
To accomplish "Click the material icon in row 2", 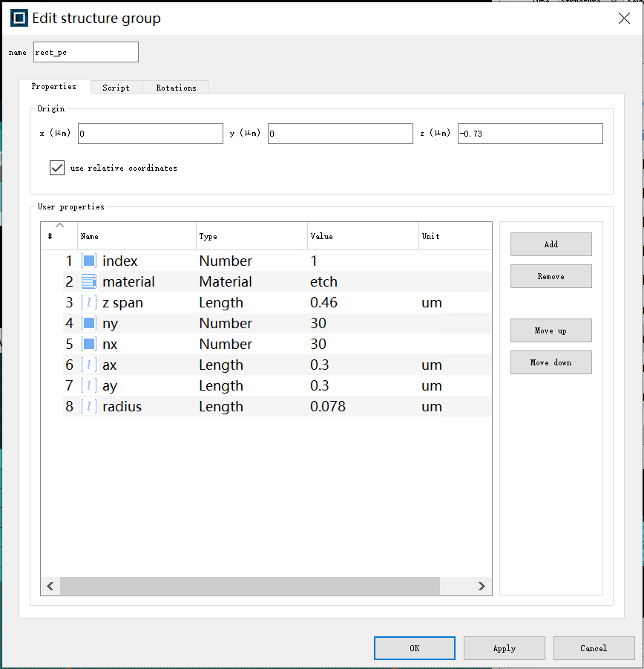I will [x=89, y=281].
